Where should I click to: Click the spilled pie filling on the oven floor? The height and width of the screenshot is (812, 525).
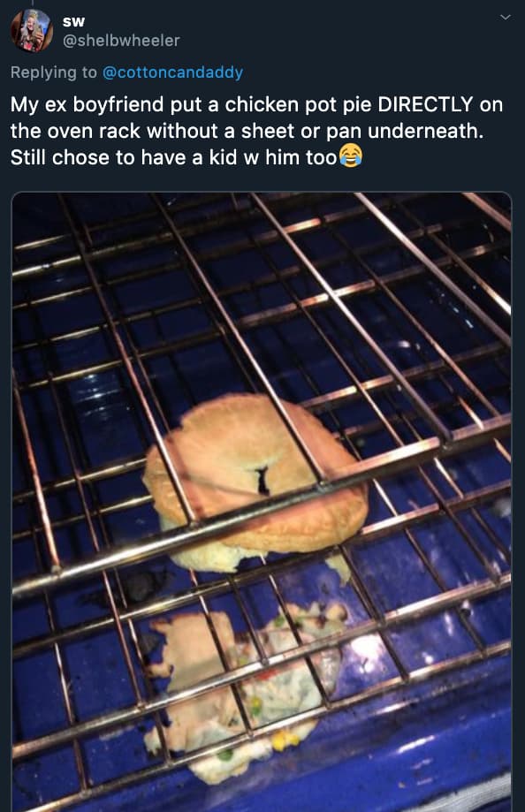click(244, 694)
